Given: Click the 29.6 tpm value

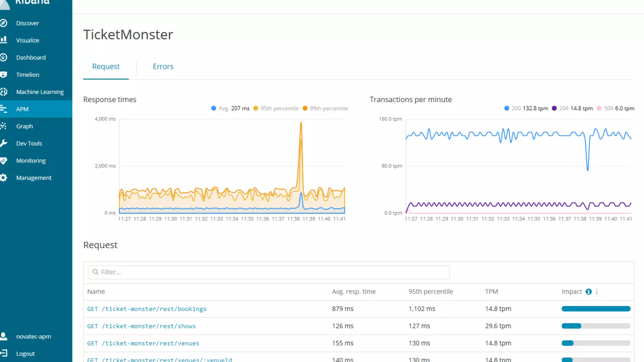Looking at the screenshot, I should coord(498,326).
